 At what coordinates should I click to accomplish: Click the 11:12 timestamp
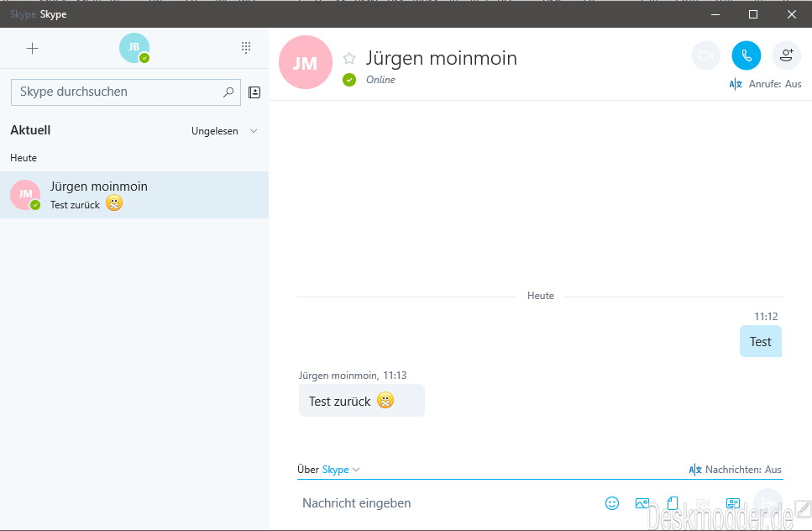[x=766, y=317]
